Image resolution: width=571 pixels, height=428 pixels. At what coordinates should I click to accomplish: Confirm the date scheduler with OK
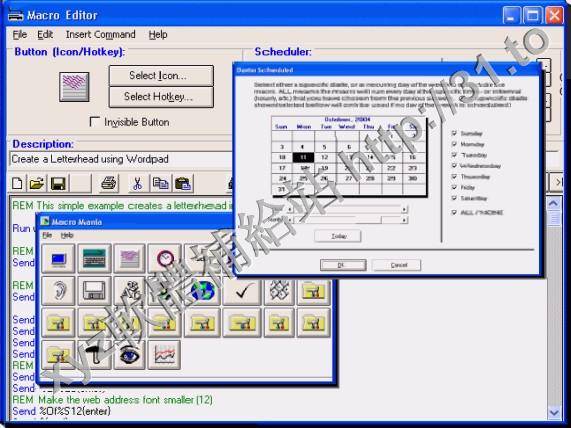tap(343, 265)
